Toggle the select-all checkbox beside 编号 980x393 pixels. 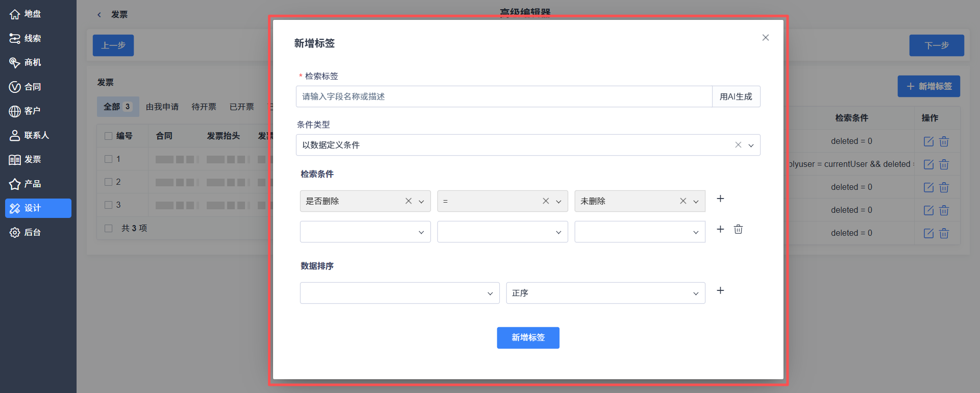pos(108,136)
